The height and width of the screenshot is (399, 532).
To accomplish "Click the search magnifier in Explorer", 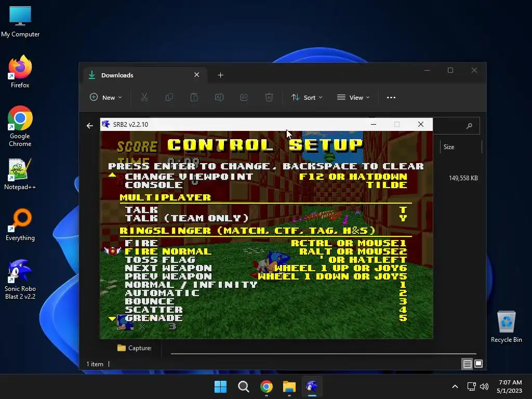I will 469,126.
